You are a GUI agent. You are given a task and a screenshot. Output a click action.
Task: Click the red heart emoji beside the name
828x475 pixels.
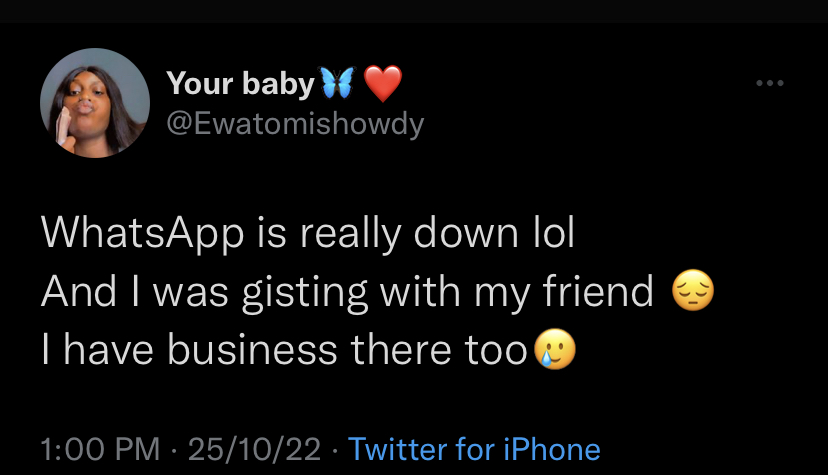tap(381, 85)
